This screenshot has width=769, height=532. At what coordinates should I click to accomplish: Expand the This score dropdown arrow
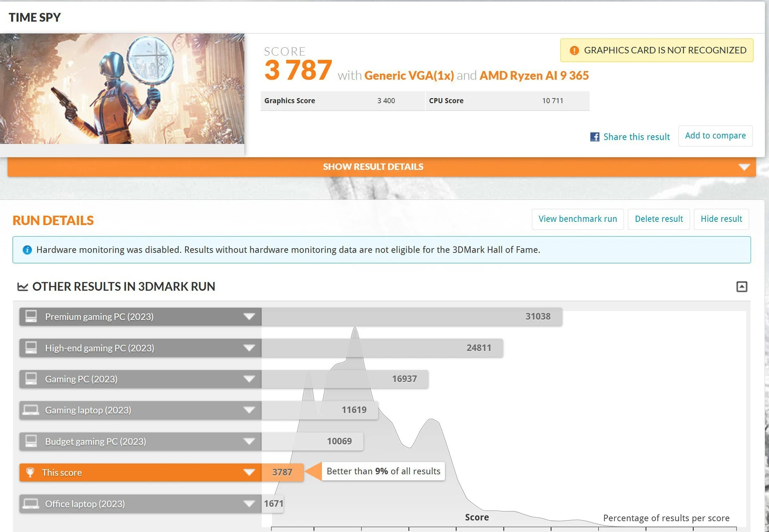click(x=249, y=473)
